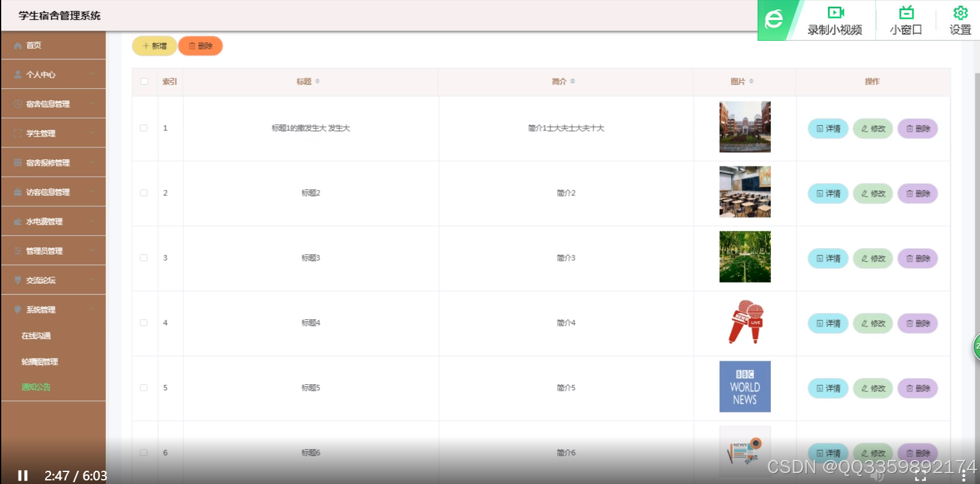Open 在线沟通 submenu item
Viewport: 980px width, 484px height.
36,335
